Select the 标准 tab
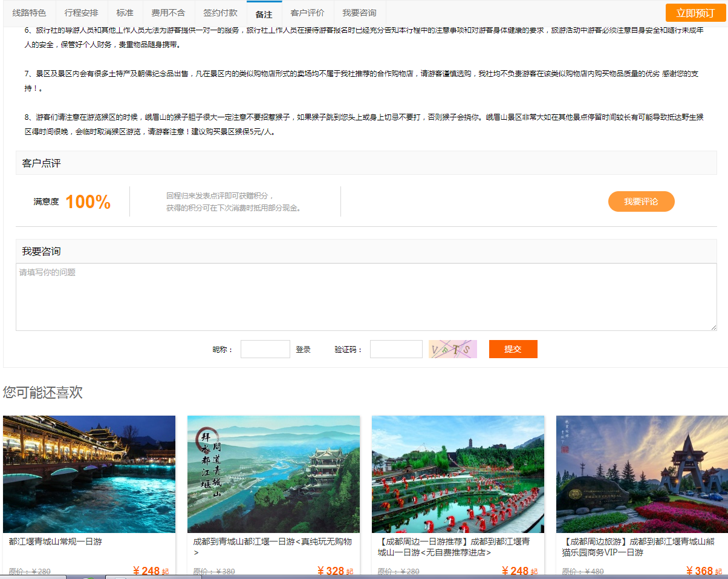 125,13
